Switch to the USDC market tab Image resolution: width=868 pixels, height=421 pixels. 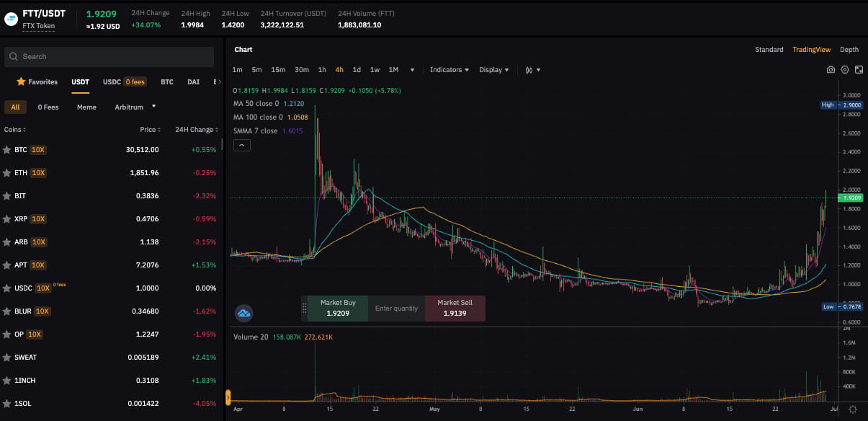(x=112, y=82)
